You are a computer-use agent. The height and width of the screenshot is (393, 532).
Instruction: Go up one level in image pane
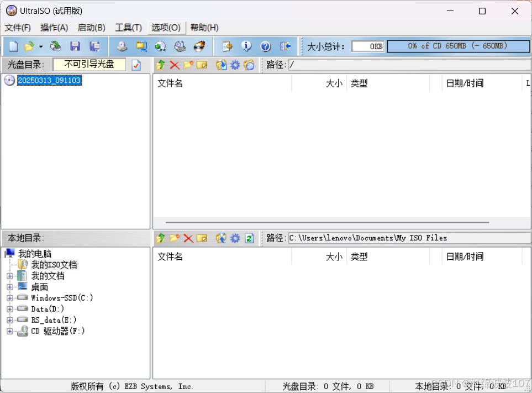(x=161, y=65)
